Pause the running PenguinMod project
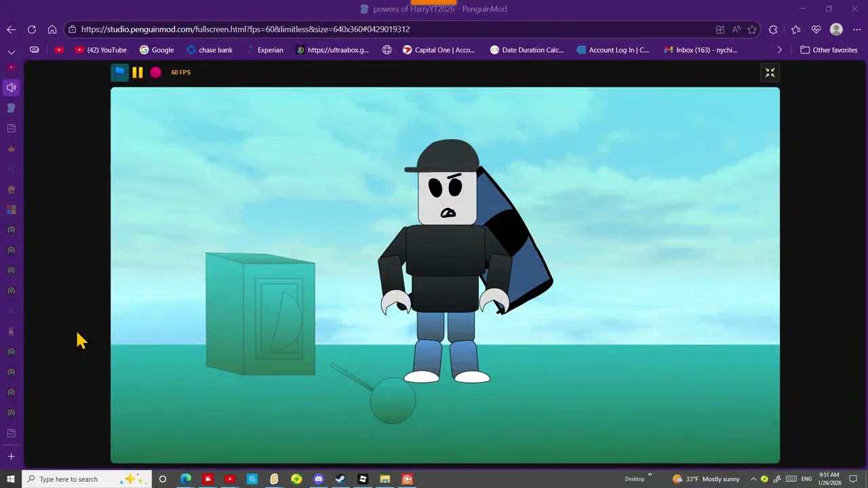868x488 pixels. pyautogui.click(x=138, y=72)
